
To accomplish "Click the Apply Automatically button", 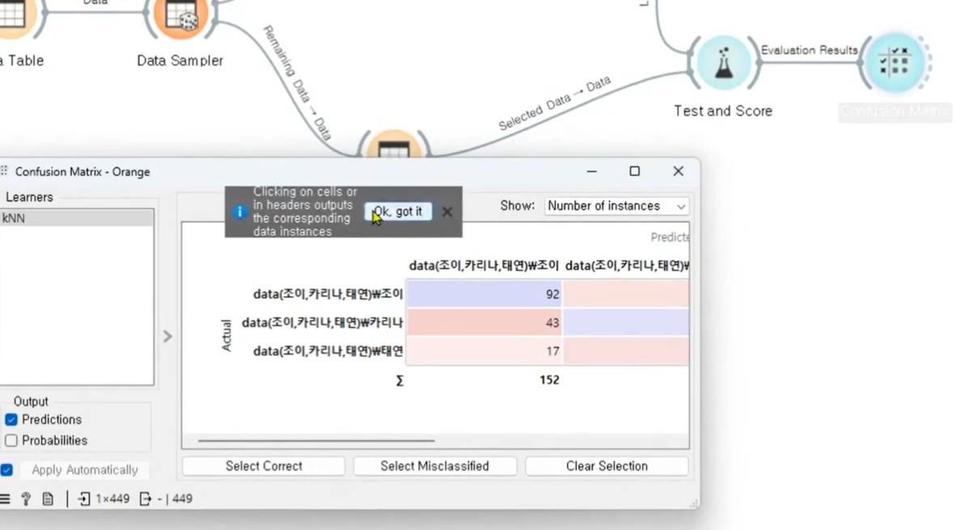I will [85, 470].
